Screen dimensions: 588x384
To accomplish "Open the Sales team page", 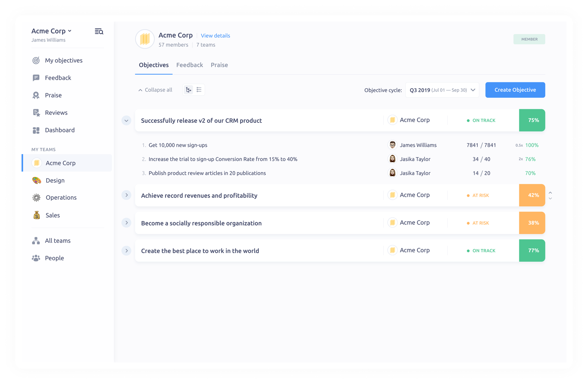I will point(52,215).
